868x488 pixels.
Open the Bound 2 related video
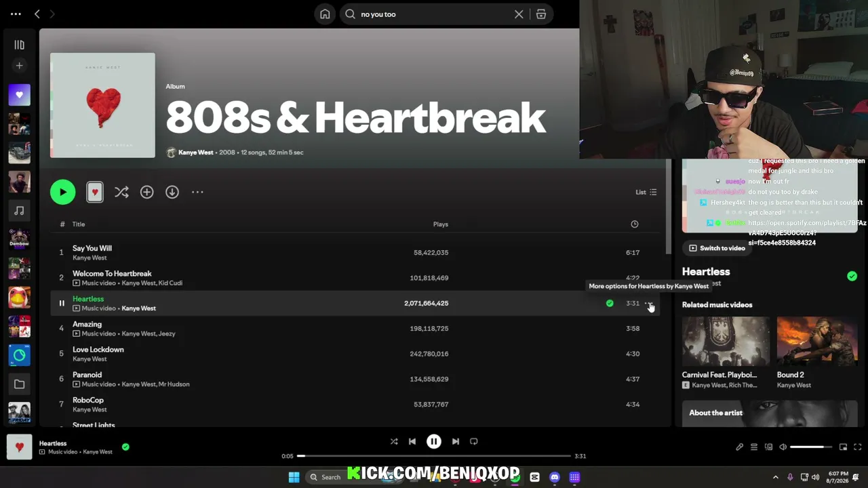817,353
